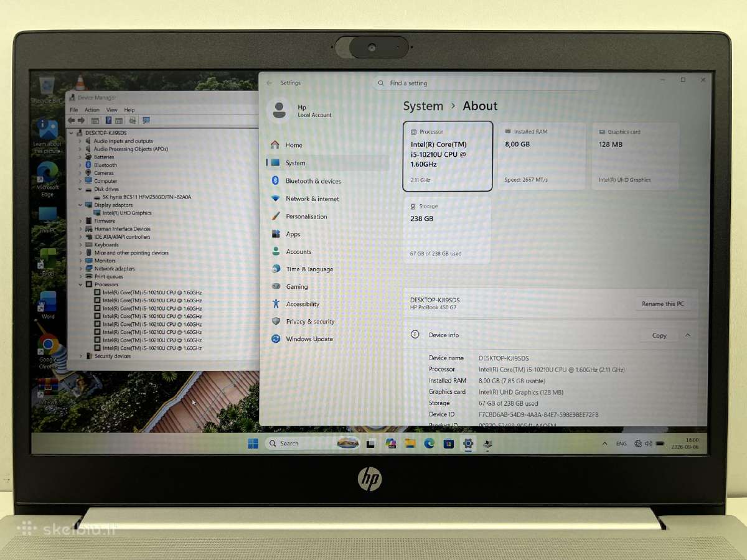This screenshot has width=747, height=560.
Task: Open the Action menu in Device Manager
Action: point(92,110)
